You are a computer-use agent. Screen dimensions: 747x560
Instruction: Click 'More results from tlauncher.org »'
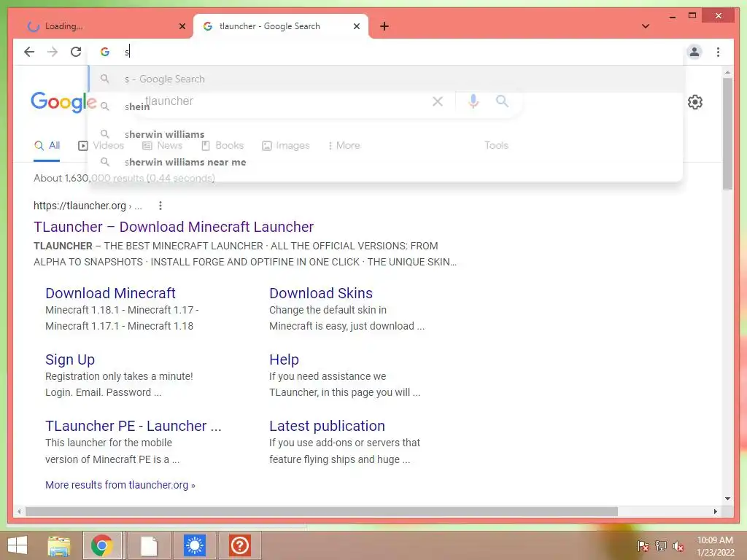point(120,485)
